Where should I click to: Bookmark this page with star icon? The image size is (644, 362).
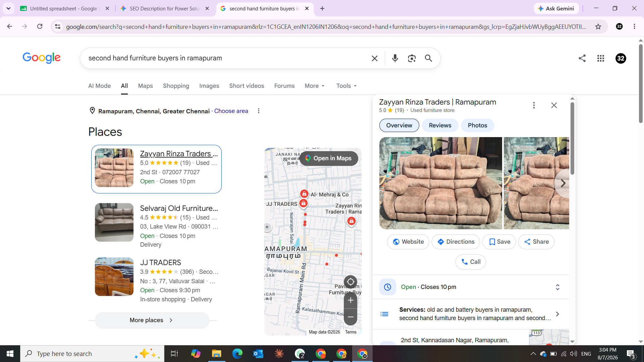coord(598,26)
